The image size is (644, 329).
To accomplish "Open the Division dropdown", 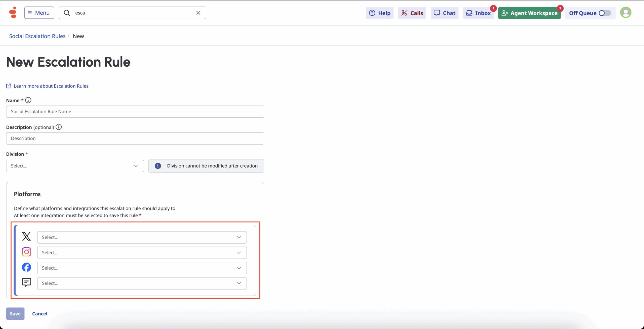I will coord(75,166).
